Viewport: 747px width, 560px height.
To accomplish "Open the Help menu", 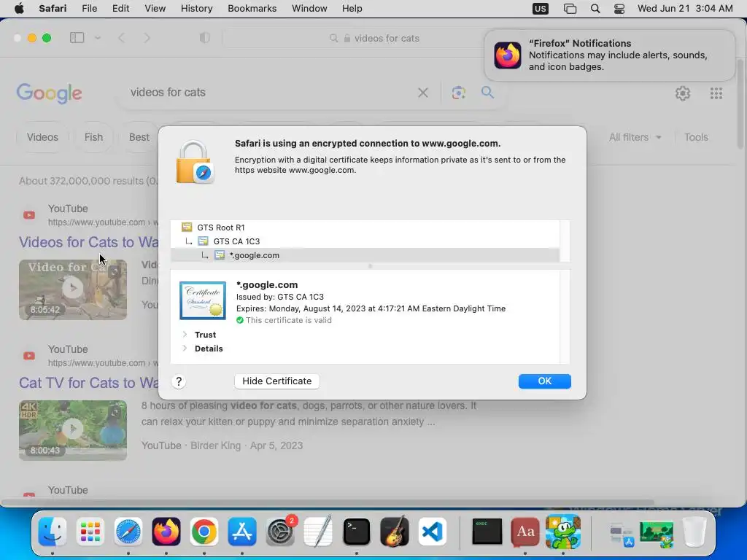I will coord(352,9).
